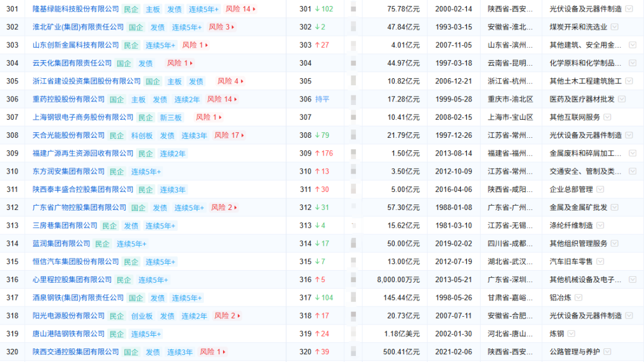The height and width of the screenshot is (362, 644).
Task: Click the 持平 rank status for 重药控股
Action: [322, 100]
